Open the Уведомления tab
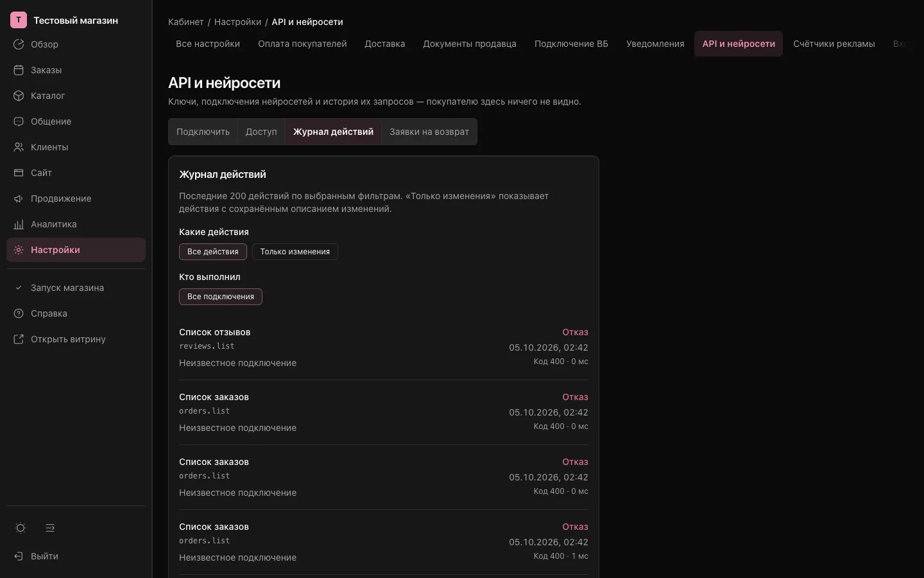The width and height of the screenshot is (924, 578). tap(655, 44)
